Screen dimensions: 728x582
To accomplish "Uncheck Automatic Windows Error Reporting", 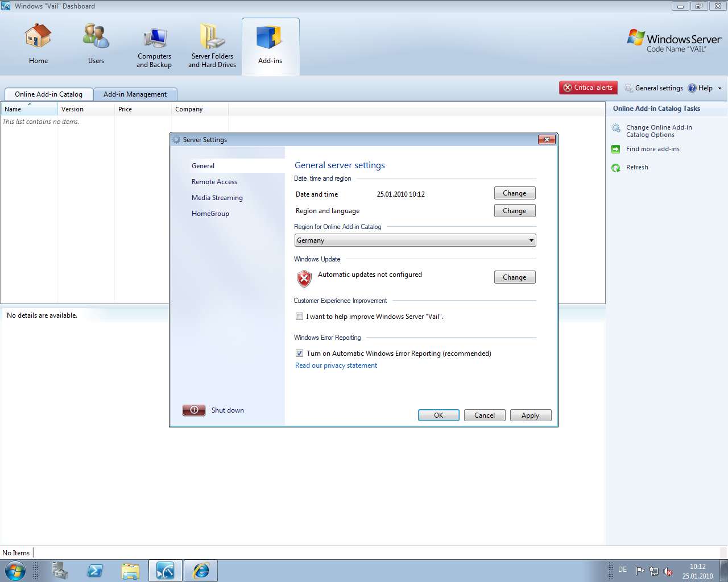I will tap(299, 354).
